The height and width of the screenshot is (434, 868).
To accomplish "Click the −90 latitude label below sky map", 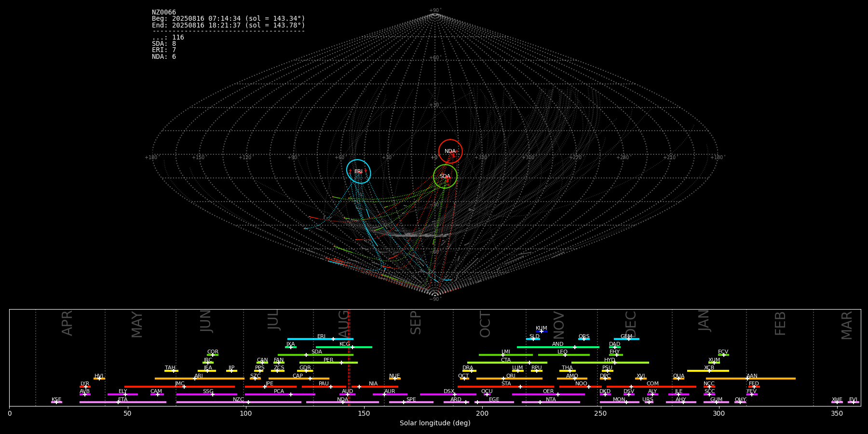I will pyautogui.click(x=434, y=299).
